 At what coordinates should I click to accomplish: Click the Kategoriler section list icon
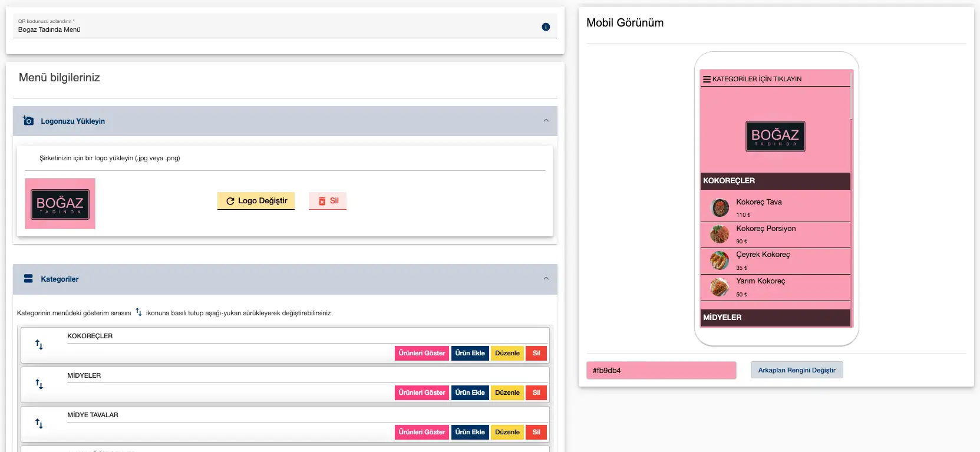click(28, 279)
